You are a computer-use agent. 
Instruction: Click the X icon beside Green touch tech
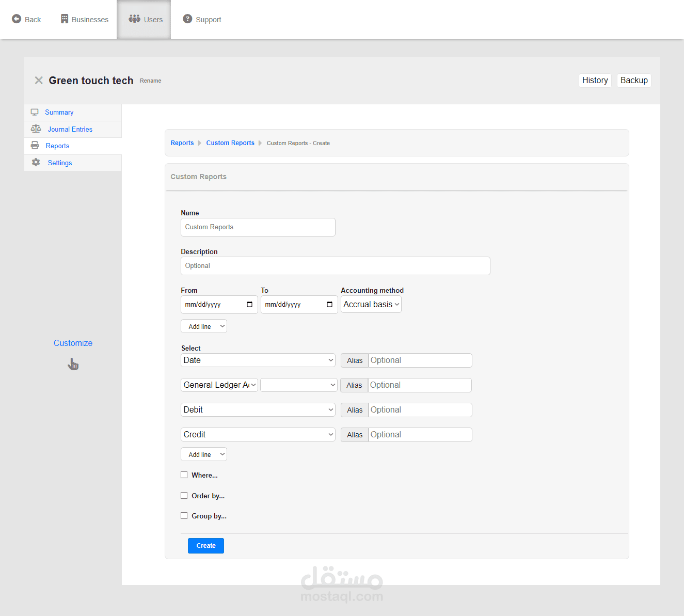coord(39,81)
